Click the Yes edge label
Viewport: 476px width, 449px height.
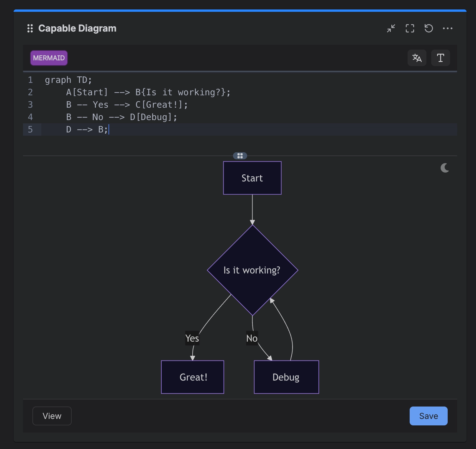point(192,338)
